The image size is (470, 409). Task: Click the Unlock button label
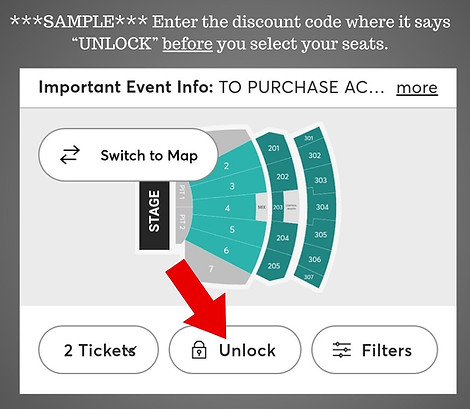(x=247, y=350)
